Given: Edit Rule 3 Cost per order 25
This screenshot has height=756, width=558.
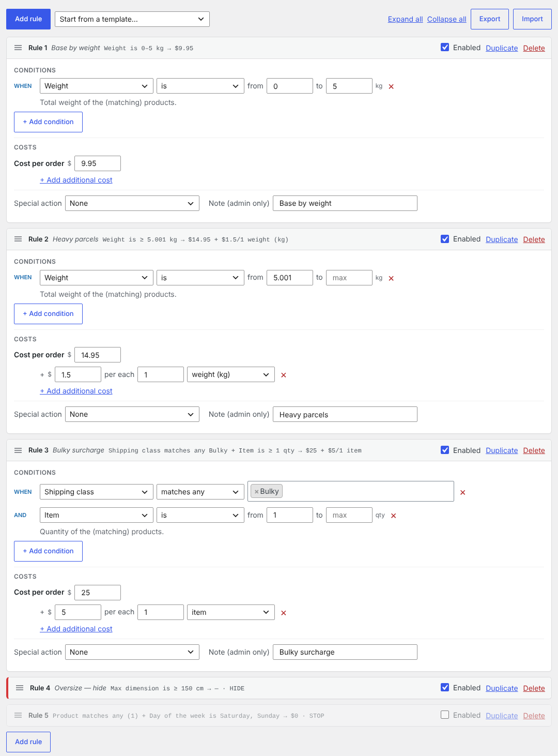Looking at the screenshot, I should pos(98,593).
